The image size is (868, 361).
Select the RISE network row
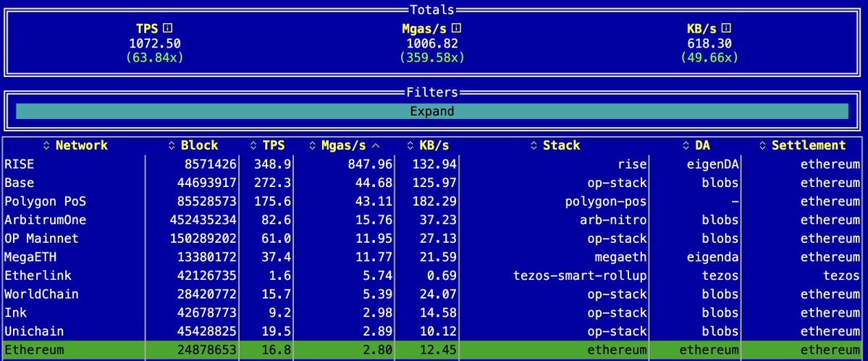(431, 164)
